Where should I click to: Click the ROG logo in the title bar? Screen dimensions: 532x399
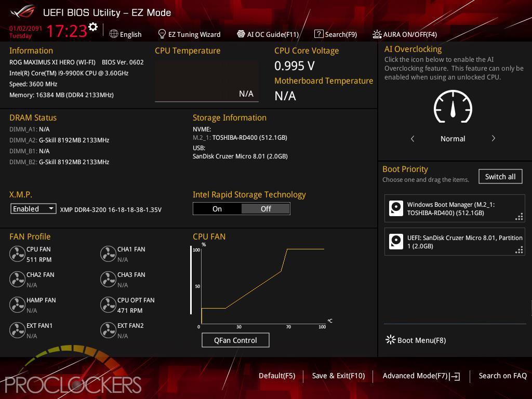pos(23,11)
